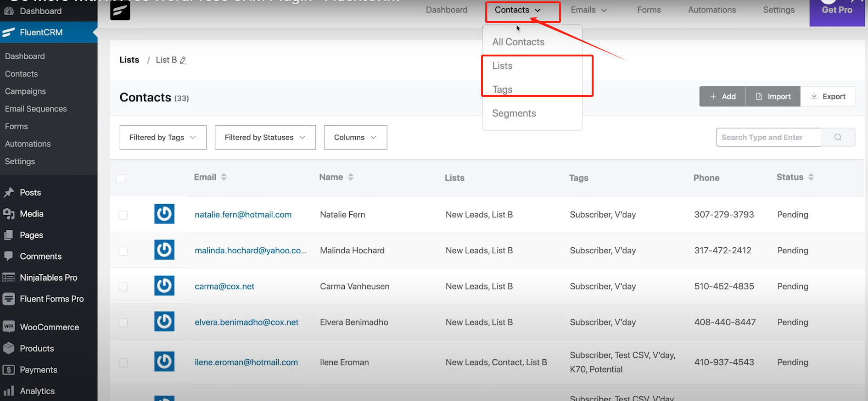
Task: Select the Carma Vanheusen row checkbox
Action: [123, 287]
